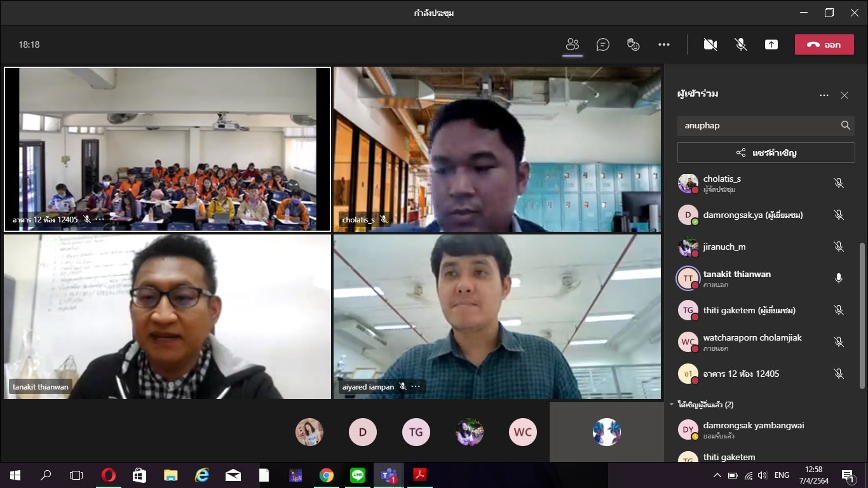This screenshot has height=488, width=868.
Task: Open options on อาคาร 12 ห้อง 12405 tile
Action: (x=100, y=219)
